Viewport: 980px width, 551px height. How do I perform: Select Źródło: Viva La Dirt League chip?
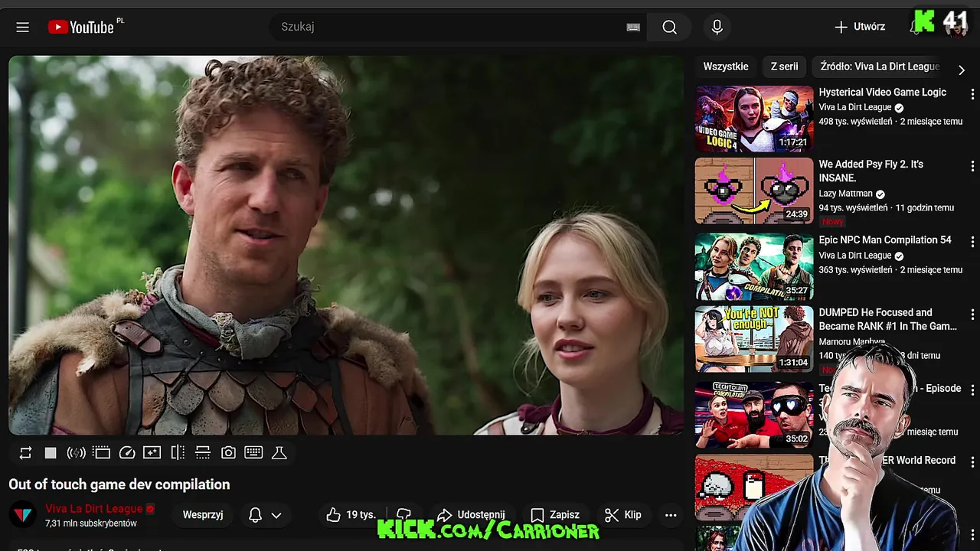(x=880, y=67)
